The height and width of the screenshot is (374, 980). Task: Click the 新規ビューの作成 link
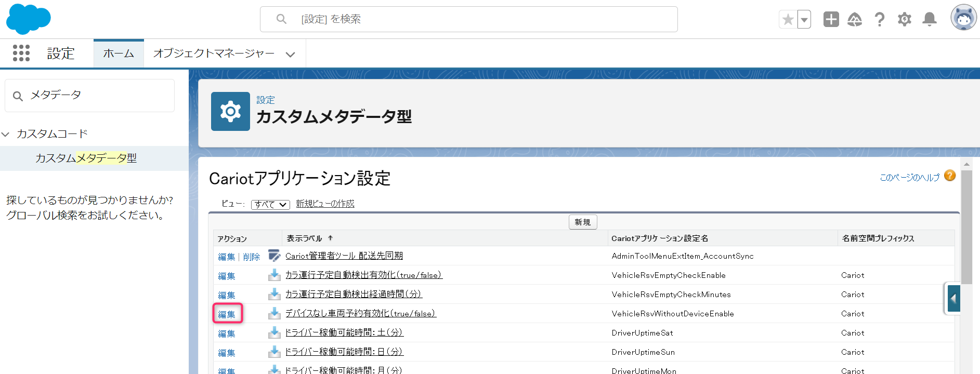coord(325,204)
